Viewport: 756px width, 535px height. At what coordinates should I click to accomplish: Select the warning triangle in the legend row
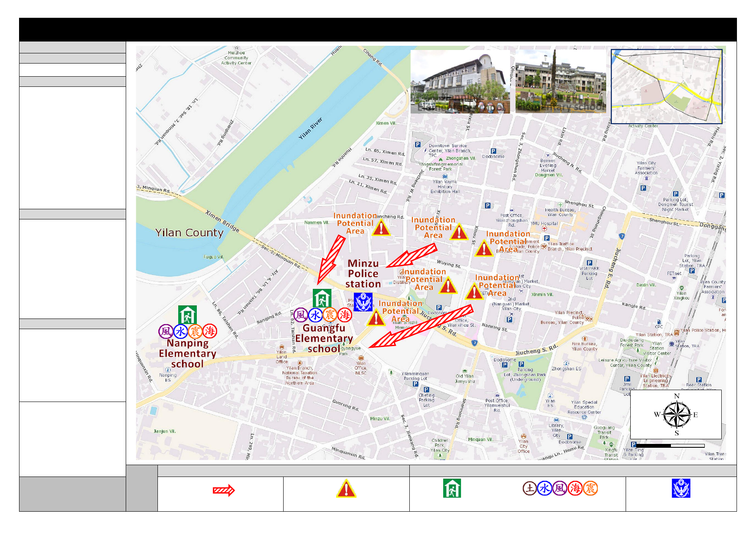tap(346, 488)
